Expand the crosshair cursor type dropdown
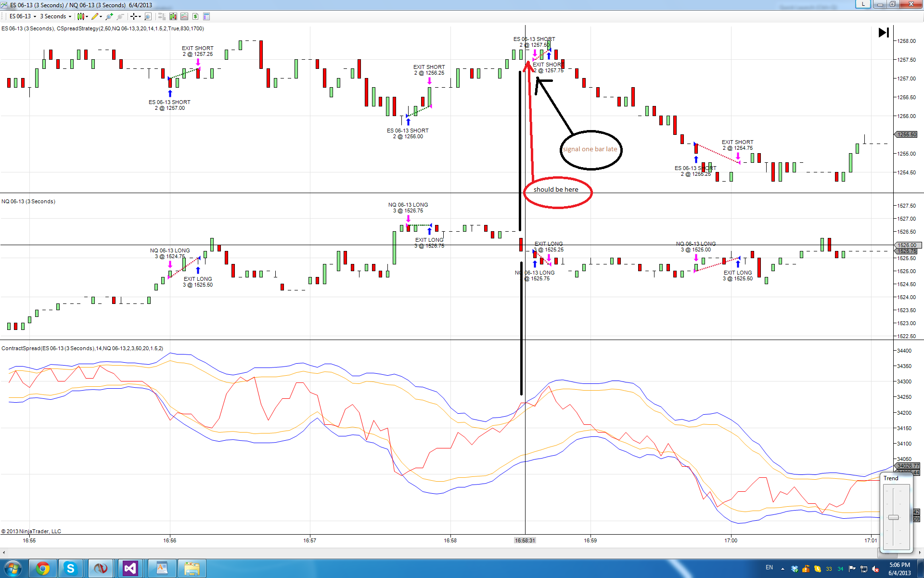This screenshot has width=924, height=578. tap(136, 16)
